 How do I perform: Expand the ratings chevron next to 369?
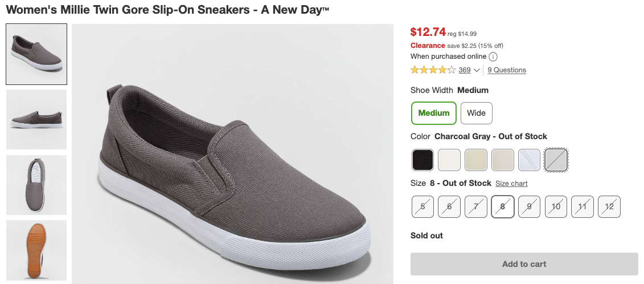pyautogui.click(x=477, y=70)
